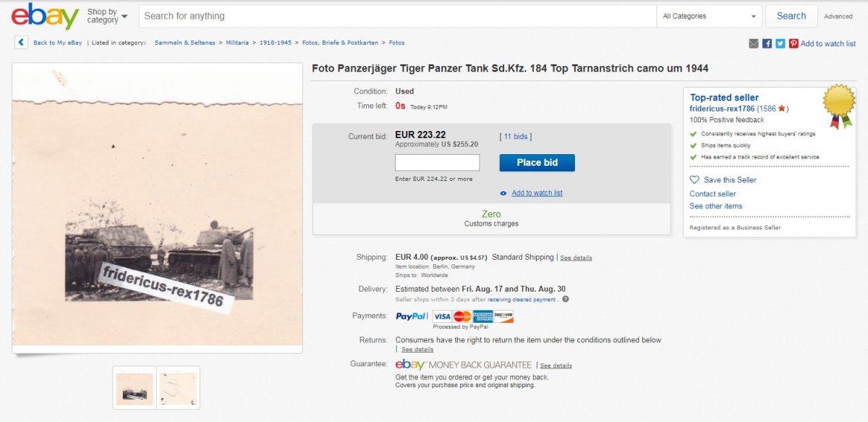Share listing via email icon

pyautogui.click(x=754, y=43)
